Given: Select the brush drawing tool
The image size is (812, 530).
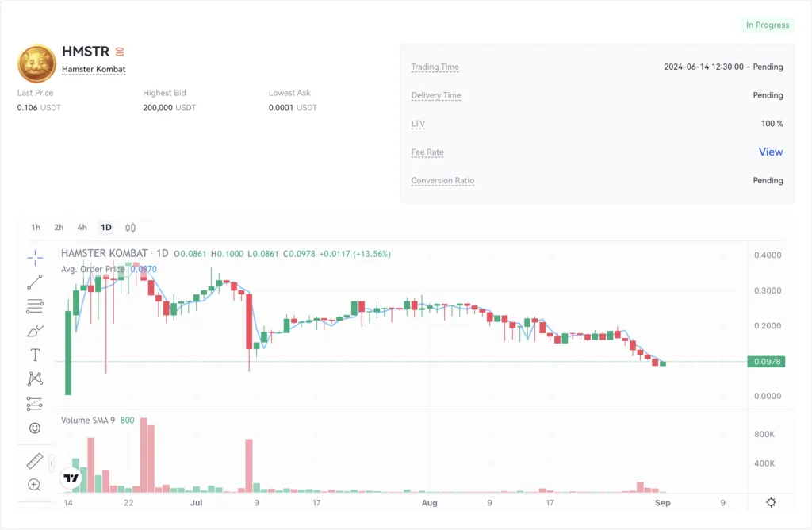Looking at the screenshot, I should click(x=35, y=331).
